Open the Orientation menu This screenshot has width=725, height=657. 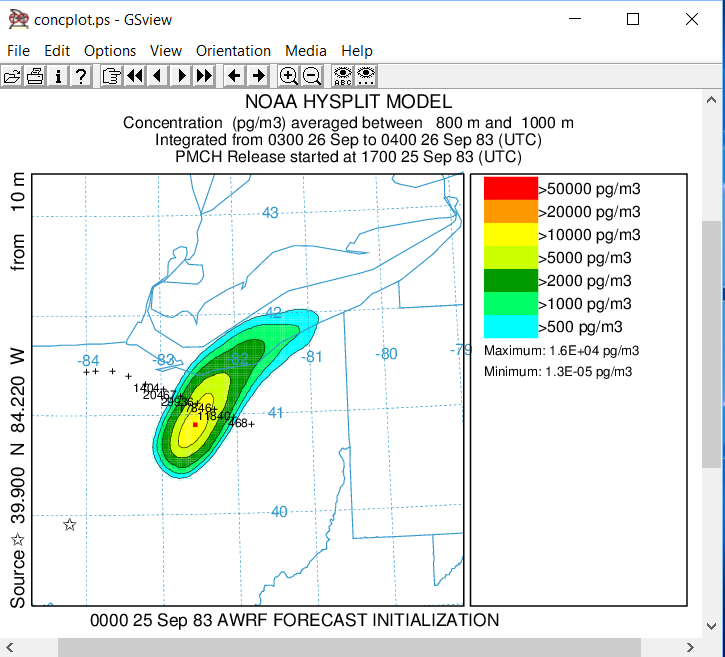233,51
